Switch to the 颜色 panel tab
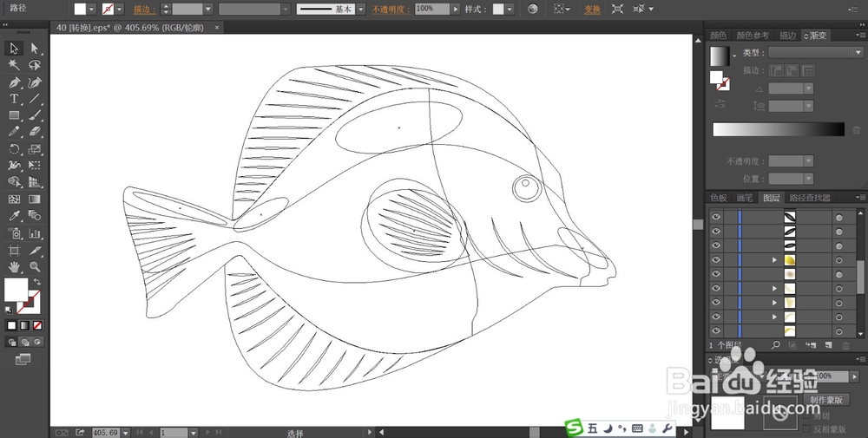This screenshot has width=868, height=438. [x=719, y=36]
